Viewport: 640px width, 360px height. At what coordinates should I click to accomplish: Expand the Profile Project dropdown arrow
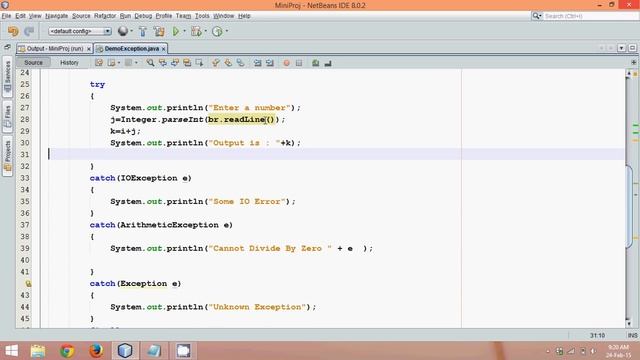pyautogui.click(x=227, y=31)
